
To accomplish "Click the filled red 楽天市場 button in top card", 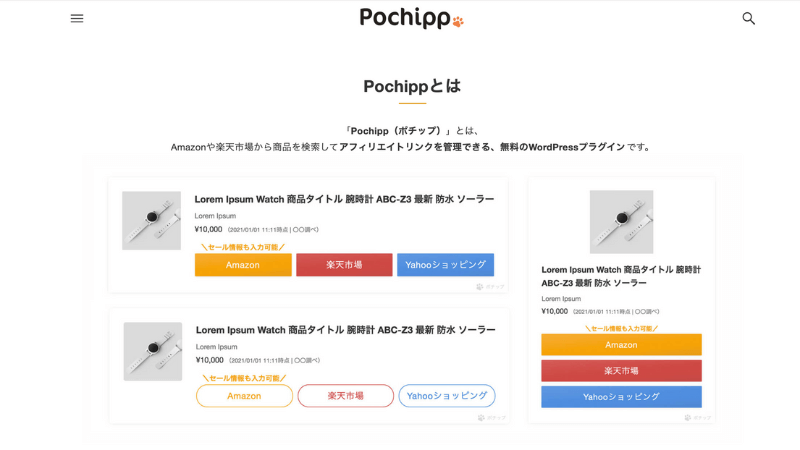I will 344,265.
